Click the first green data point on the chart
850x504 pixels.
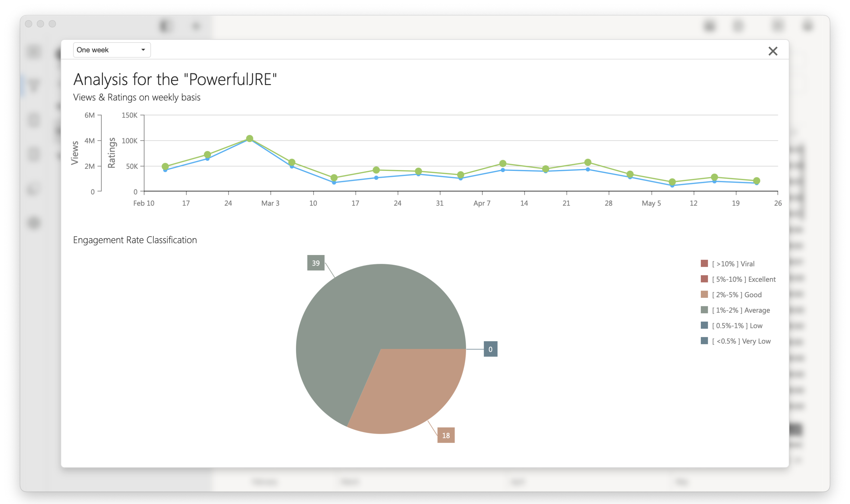point(165,166)
